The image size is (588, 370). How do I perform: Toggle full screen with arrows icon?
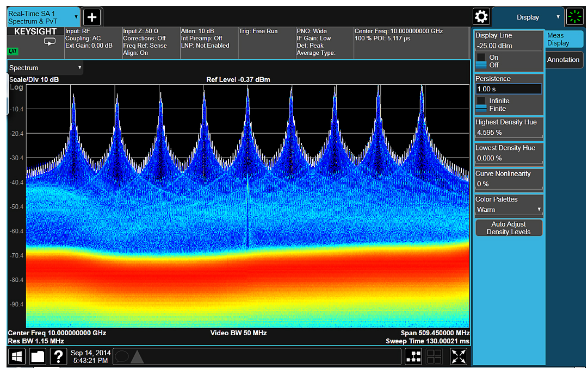[x=459, y=356]
